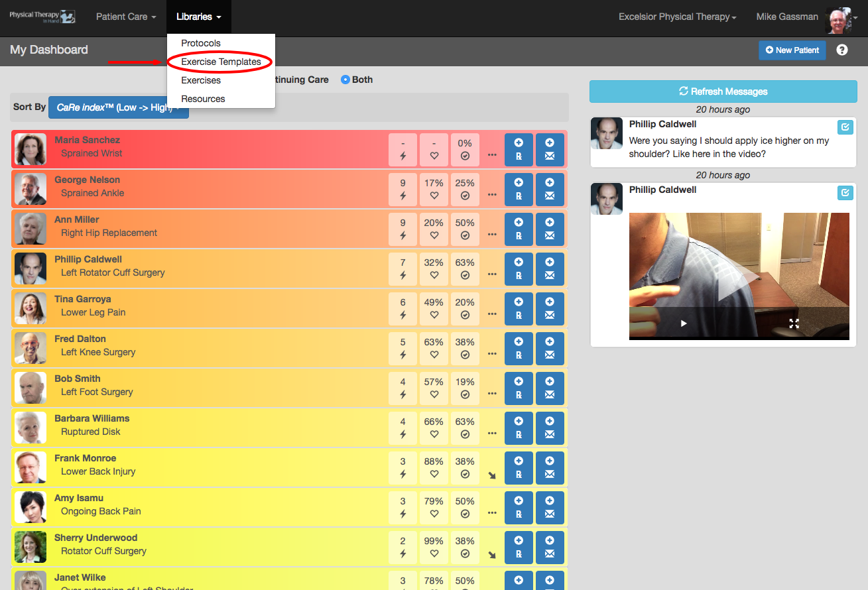
Task: Send message to George Nelson
Action: (550, 189)
